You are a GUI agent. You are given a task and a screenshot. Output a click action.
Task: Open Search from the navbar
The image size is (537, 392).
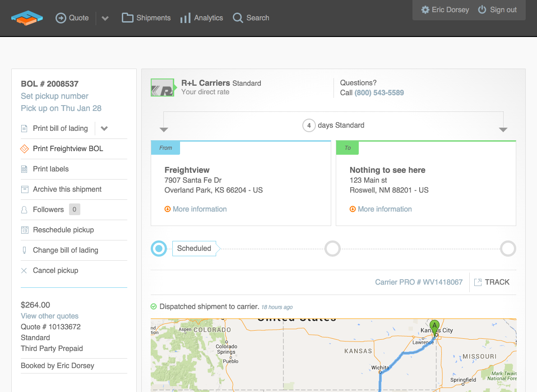[251, 18]
